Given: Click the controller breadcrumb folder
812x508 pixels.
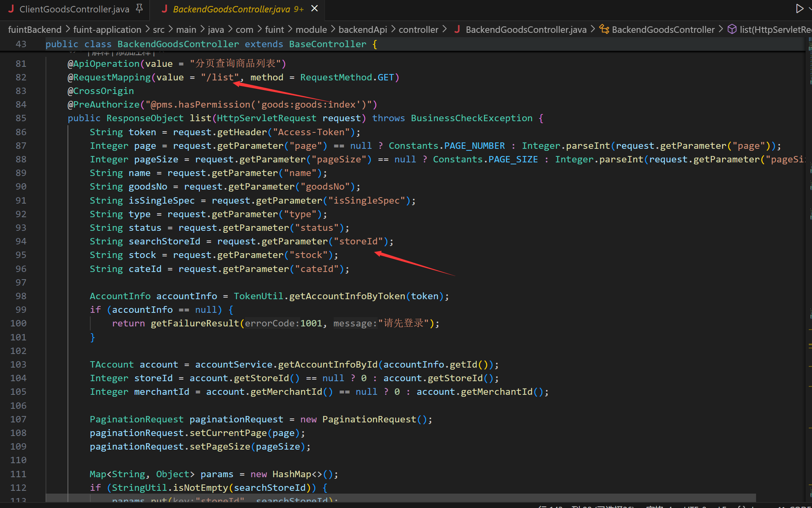Looking at the screenshot, I should (x=418, y=30).
